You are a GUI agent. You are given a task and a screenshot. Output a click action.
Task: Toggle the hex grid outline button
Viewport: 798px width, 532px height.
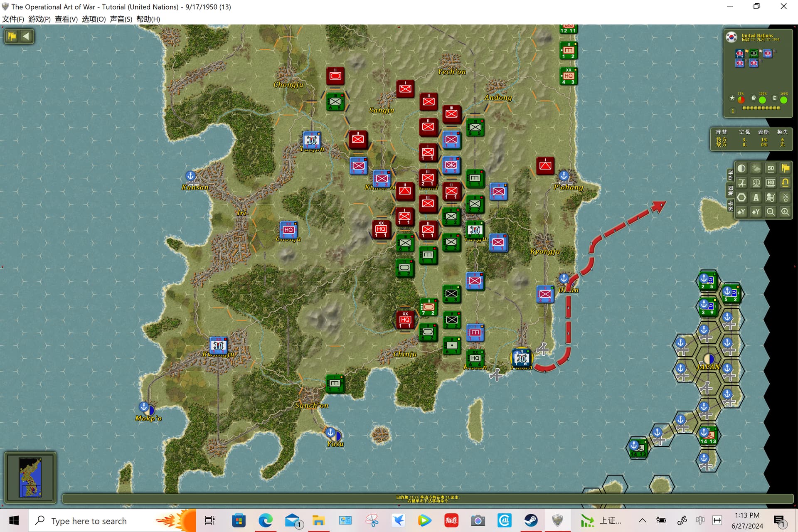coord(741,197)
